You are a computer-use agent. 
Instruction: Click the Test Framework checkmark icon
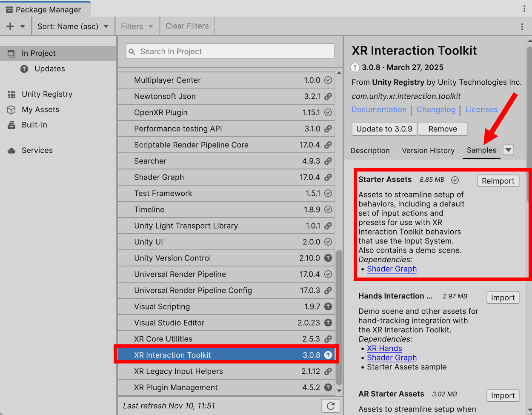[328, 193]
